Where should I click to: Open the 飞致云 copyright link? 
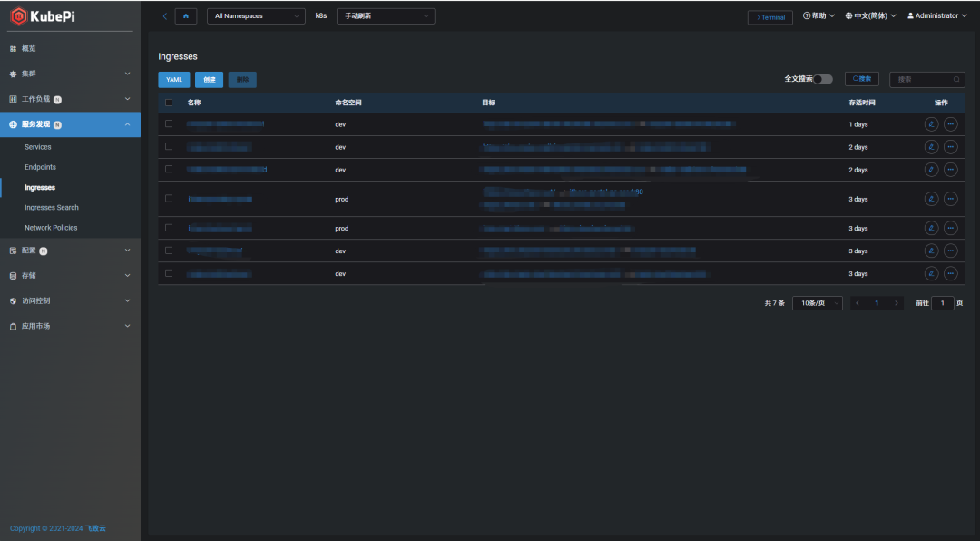point(95,528)
